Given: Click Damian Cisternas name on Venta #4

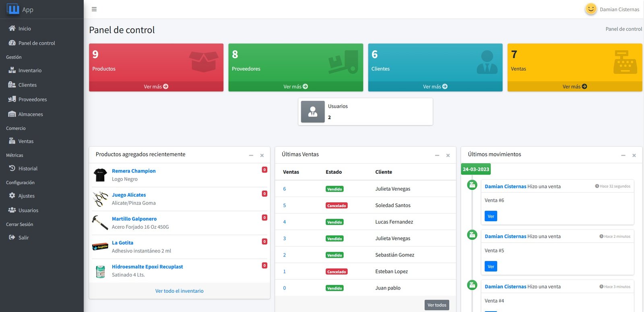Looking at the screenshot, I should (x=506, y=286).
